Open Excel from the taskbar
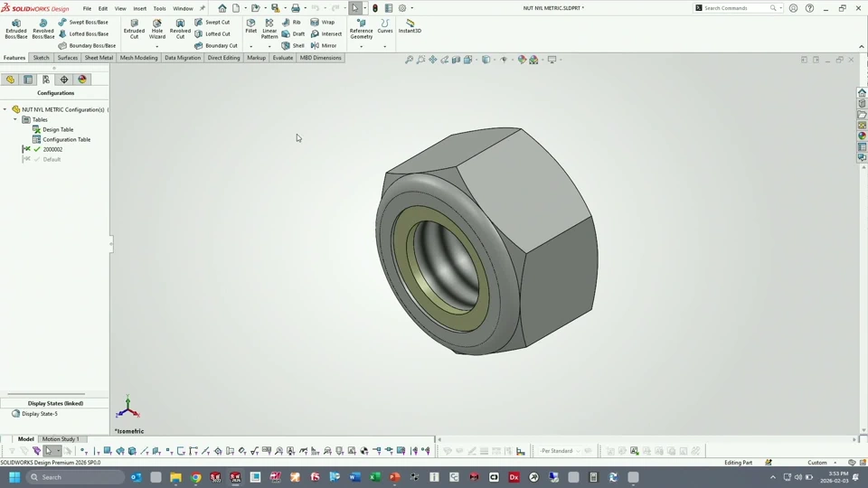The width and height of the screenshot is (868, 488). click(x=374, y=477)
